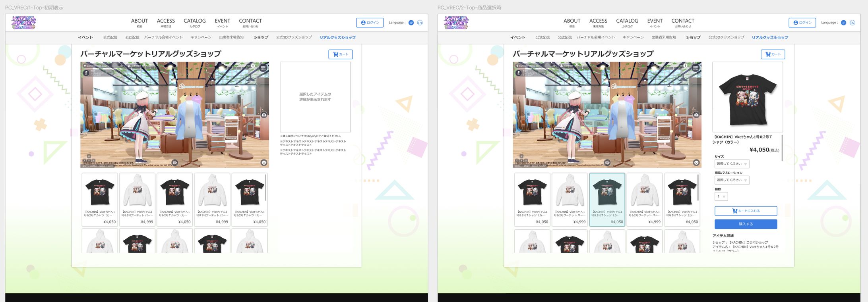
Task: Select 公式3Dグッズショップ tab in left mockup
Action: (x=294, y=37)
